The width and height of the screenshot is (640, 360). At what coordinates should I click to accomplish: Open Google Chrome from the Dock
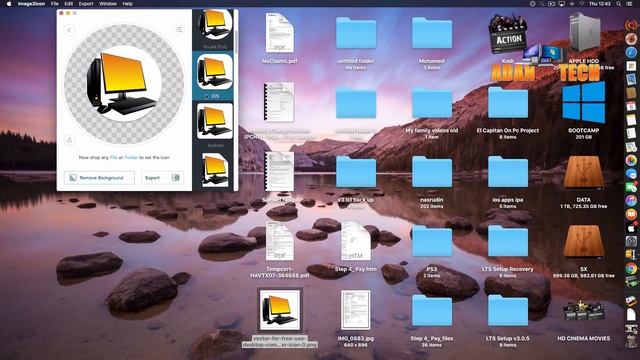click(x=631, y=268)
